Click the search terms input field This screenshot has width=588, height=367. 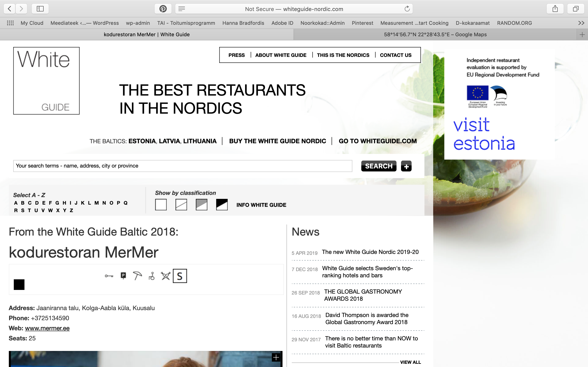182,166
